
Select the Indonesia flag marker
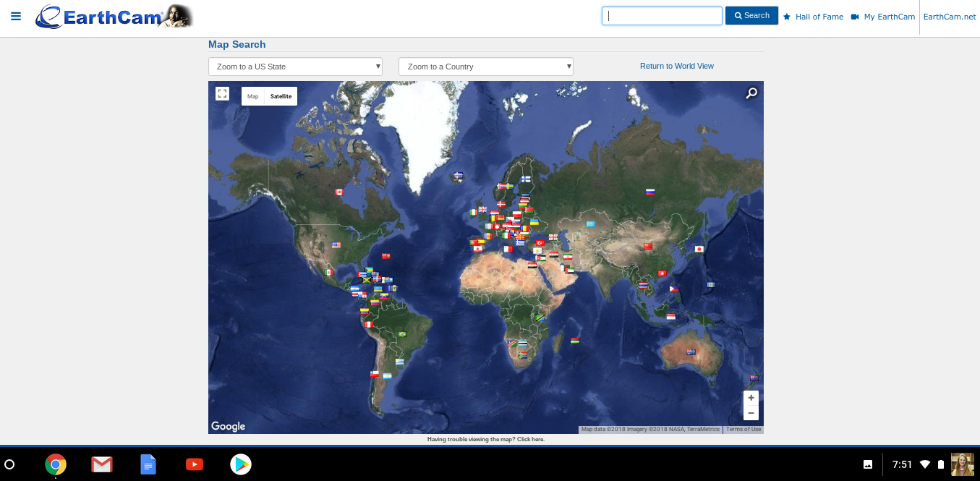click(671, 316)
